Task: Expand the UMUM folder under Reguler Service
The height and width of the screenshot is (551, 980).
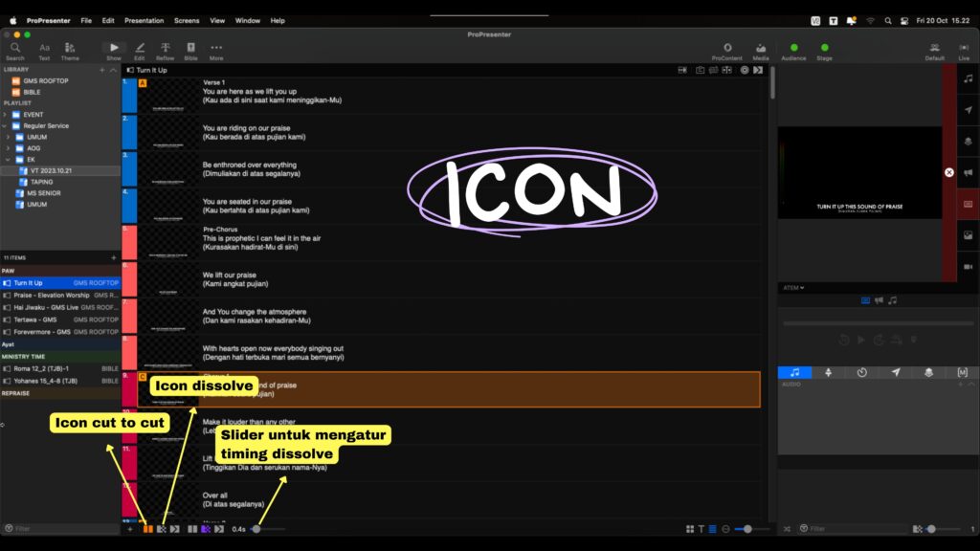Action: click(8, 138)
